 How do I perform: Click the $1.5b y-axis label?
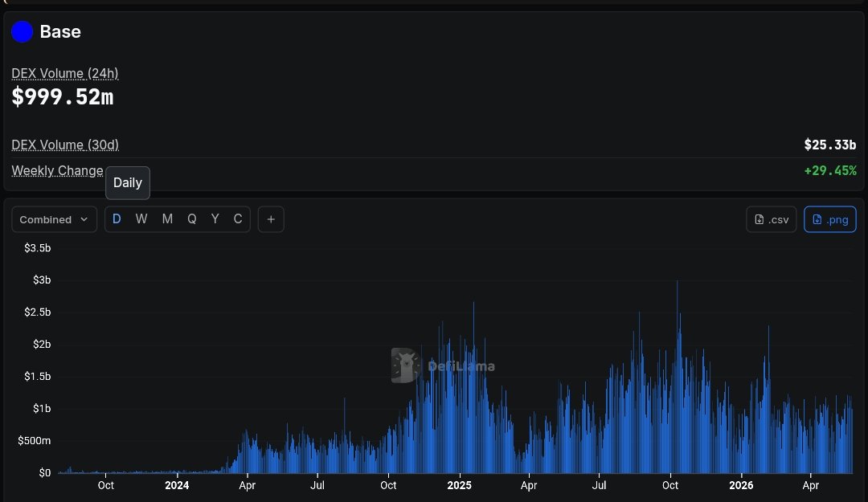pos(37,377)
